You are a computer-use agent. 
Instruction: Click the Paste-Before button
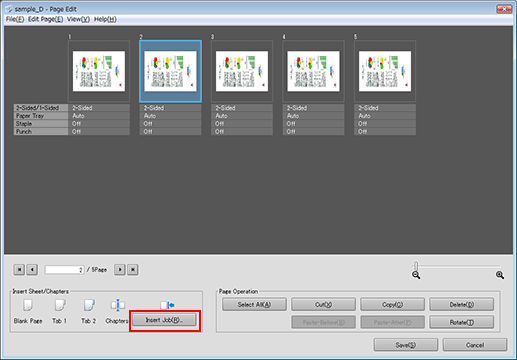[x=323, y=322]
